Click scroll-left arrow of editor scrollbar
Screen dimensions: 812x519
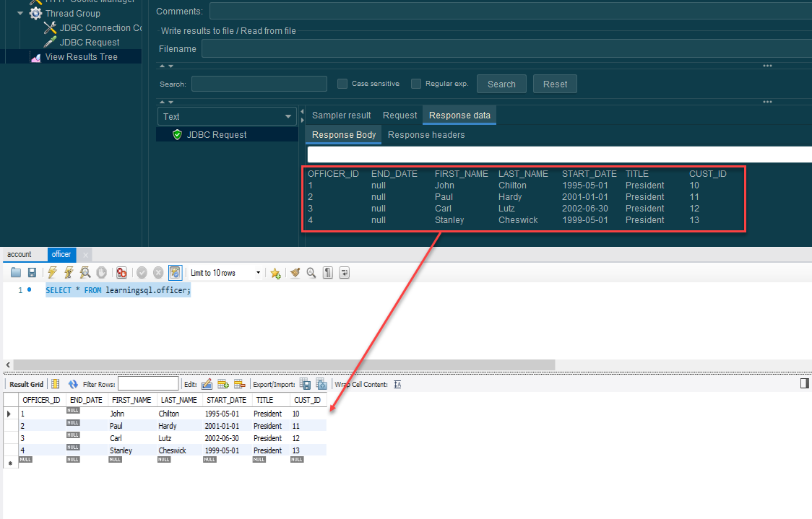coord(8,365)
